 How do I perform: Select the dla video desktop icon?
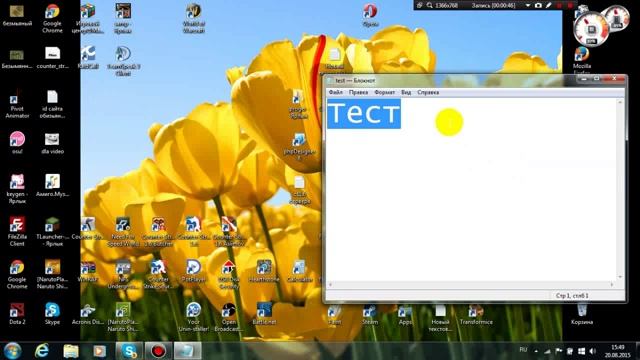tap(52, 143)
